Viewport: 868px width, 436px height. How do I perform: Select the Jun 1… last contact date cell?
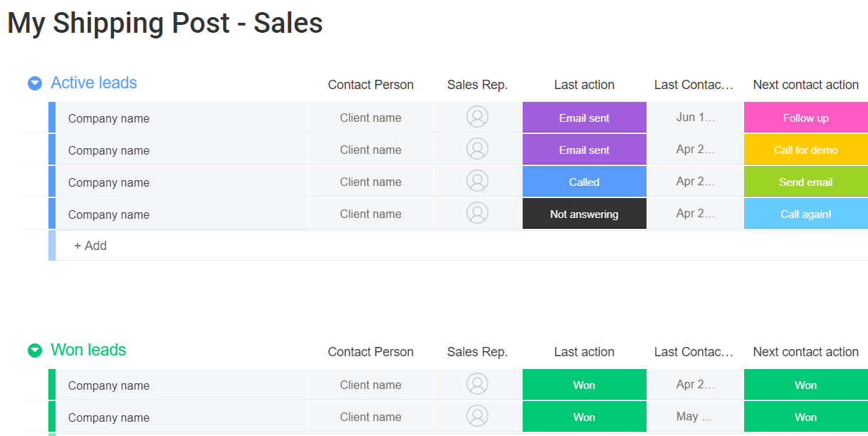[695, 118]
